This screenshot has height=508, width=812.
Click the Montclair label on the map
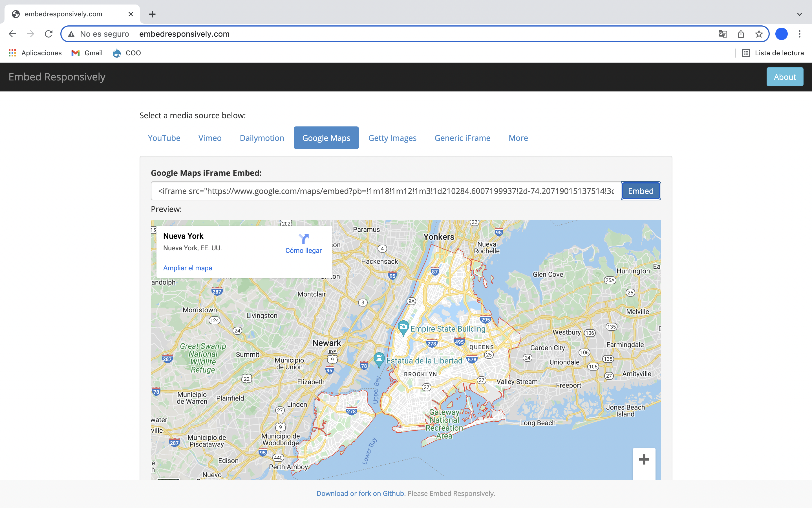[312, 294]
